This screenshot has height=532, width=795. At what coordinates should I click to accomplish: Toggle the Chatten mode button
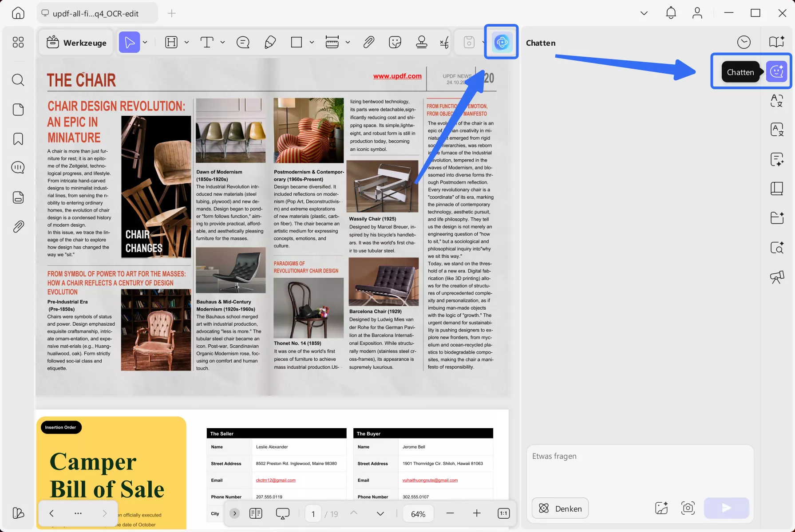coord(776,71)
